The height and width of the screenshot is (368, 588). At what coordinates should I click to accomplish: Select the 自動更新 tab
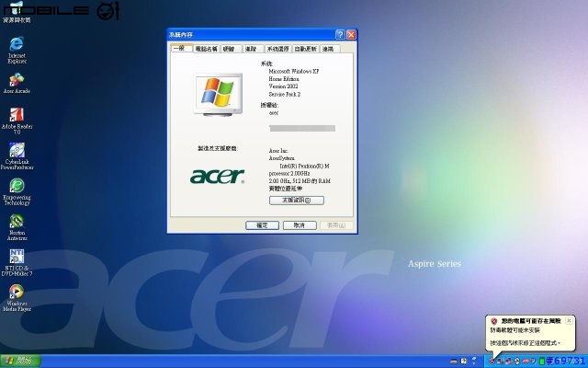(306, 49)
